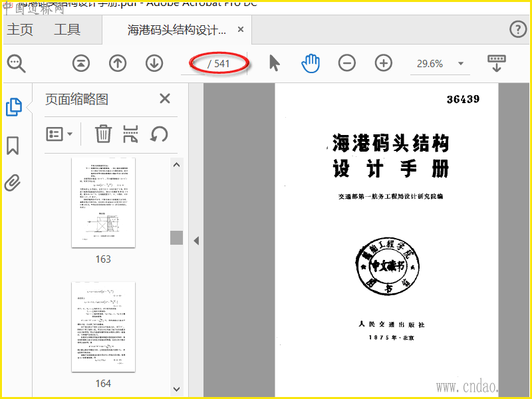
Task: Click the thumbnail panel scrollbar handle
Action: (176, 237)
